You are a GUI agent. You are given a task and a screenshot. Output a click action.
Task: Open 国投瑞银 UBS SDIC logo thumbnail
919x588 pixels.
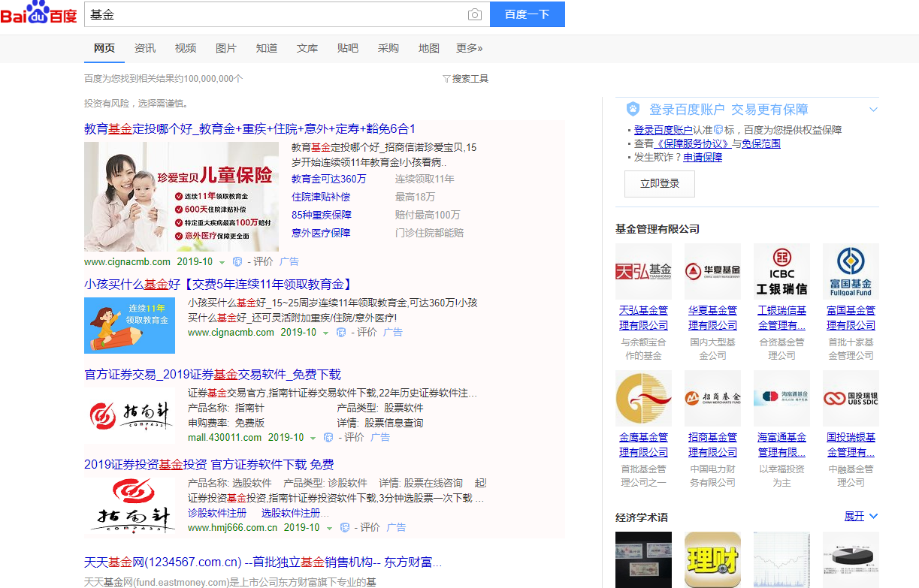(x=851, y=398)
